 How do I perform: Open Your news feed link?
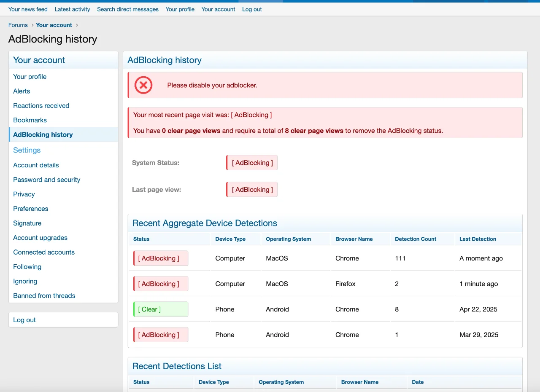28,9
